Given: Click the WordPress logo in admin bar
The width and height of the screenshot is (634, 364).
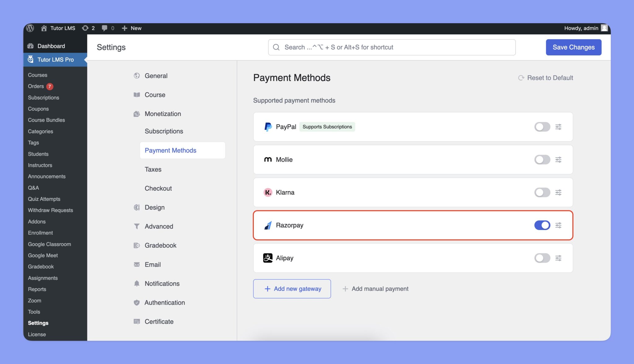Looking at the screenshot, I should pyautogui.click(x=30, y=28).
